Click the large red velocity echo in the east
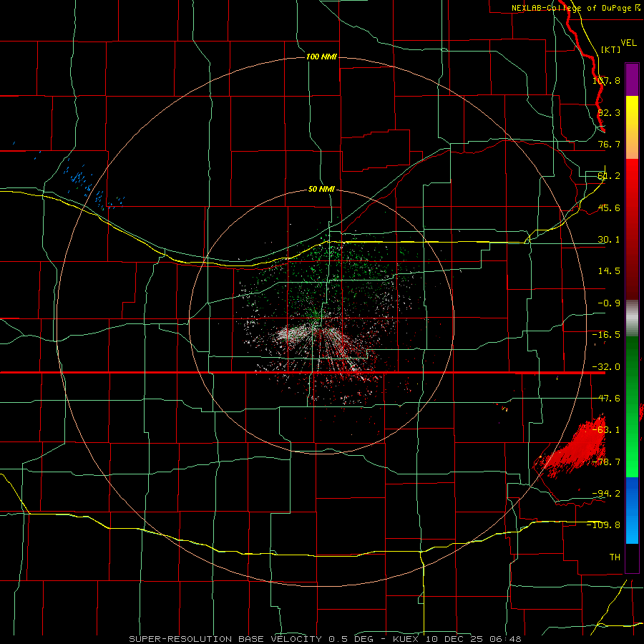Image resolution: width=644 pixels, height=644 pixels. (575, 449)
